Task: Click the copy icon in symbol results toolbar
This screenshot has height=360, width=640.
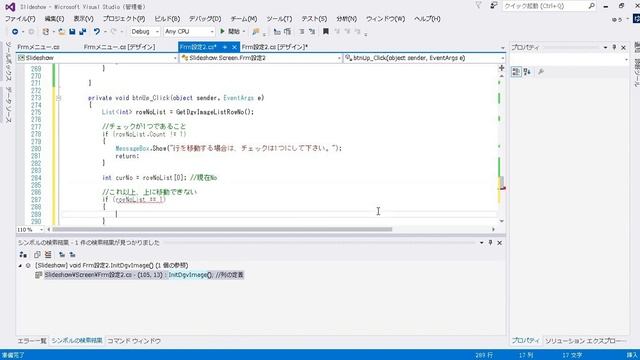Action: point(37,255)
